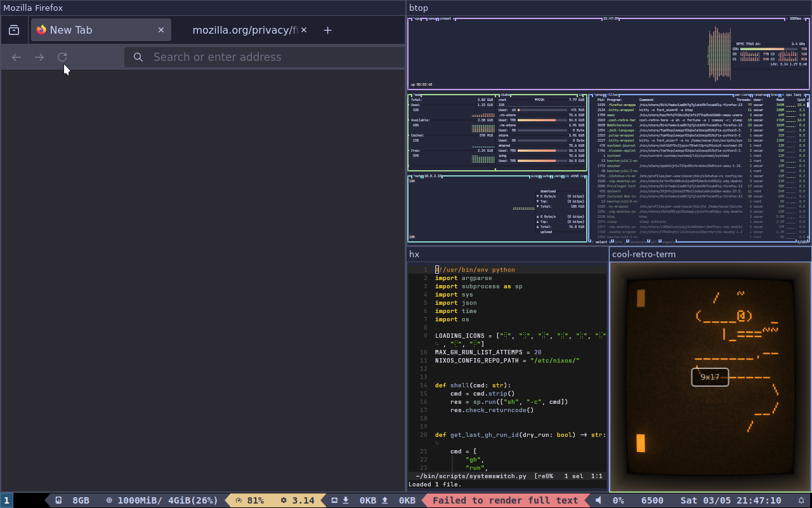812x508 pixels.
Task: Go back in Firefox
Action: 16,57
